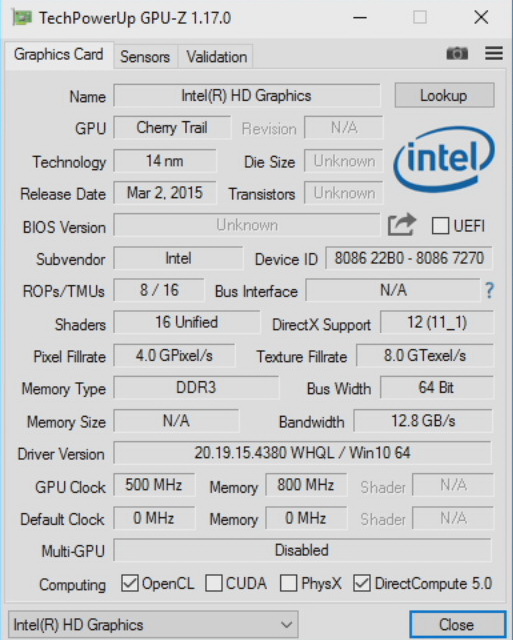Image resolution: width=513 pixels, height=640 pixels.
Task: Click the Driver Version field
Action: pos(302,453)
